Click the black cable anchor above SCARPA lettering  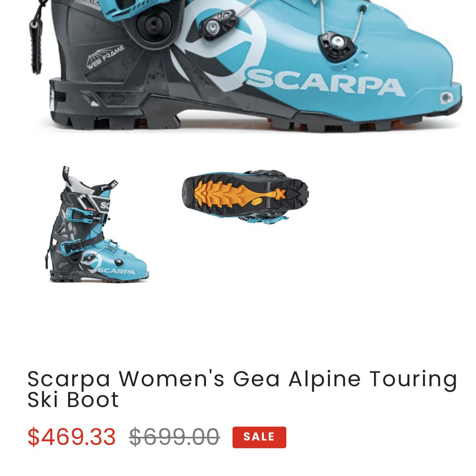coord(337,44)
